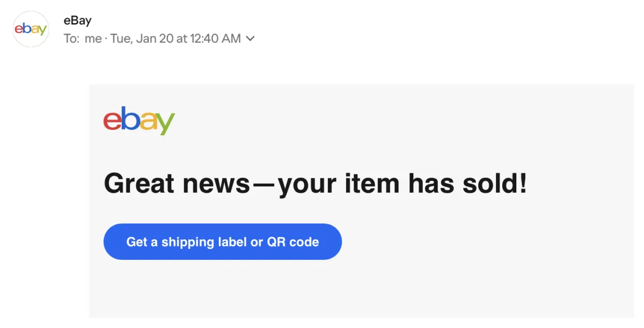Expand recipient details with the chevron arrow
Viewport: 644px width, 328px height.
tap(250, 39)
